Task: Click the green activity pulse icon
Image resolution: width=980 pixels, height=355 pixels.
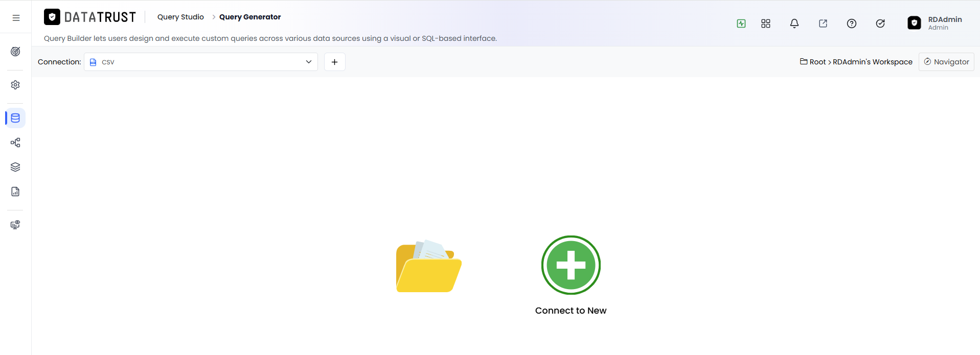Action: tap(741, 23)
